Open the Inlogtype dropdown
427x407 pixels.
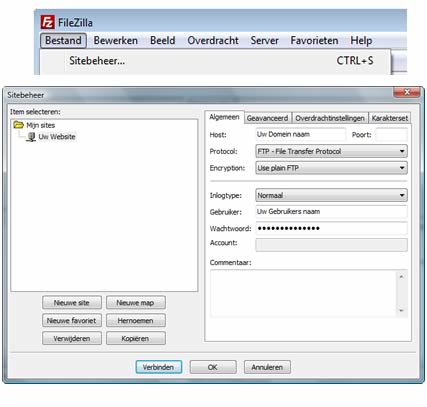click(x=331, y=195)
